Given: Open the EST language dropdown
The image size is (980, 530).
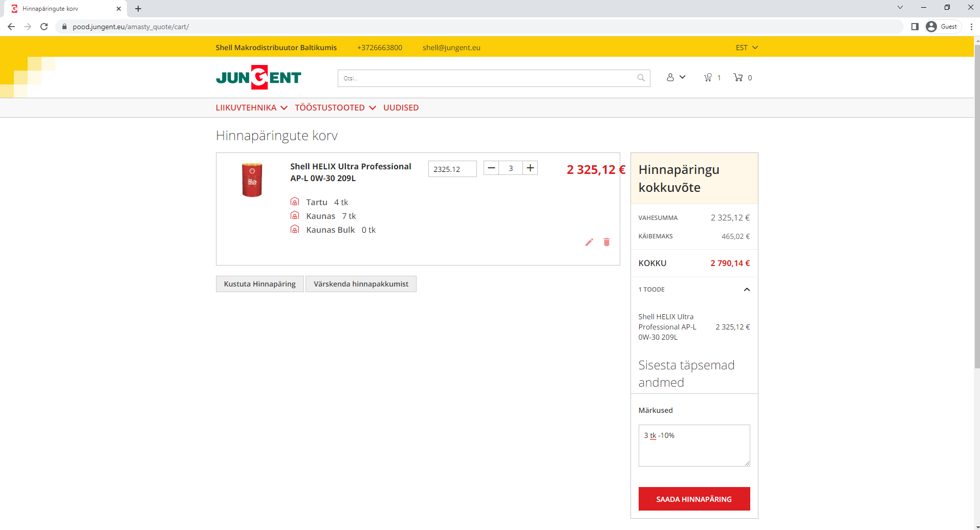Looking at the screenshot, I should tap(746, 48).
